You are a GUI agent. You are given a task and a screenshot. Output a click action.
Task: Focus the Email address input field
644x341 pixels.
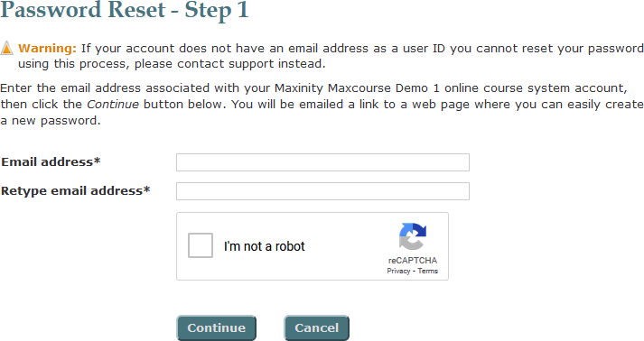click(x=322, y=162)
